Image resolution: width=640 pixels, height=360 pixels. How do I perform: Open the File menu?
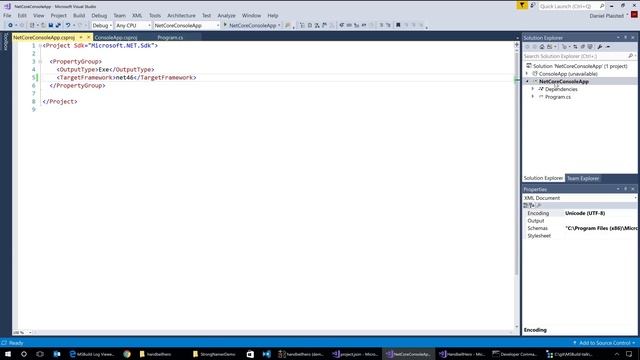7,16
